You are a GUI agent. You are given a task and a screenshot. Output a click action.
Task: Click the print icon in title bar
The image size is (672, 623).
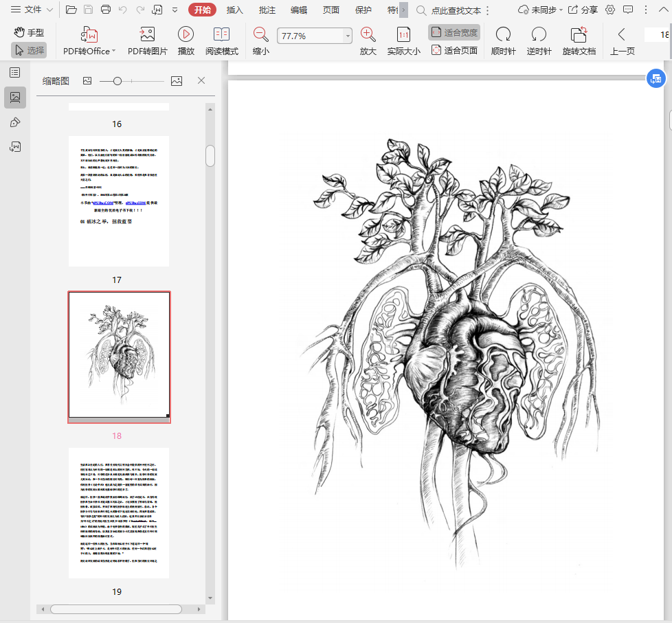point(106,10)
